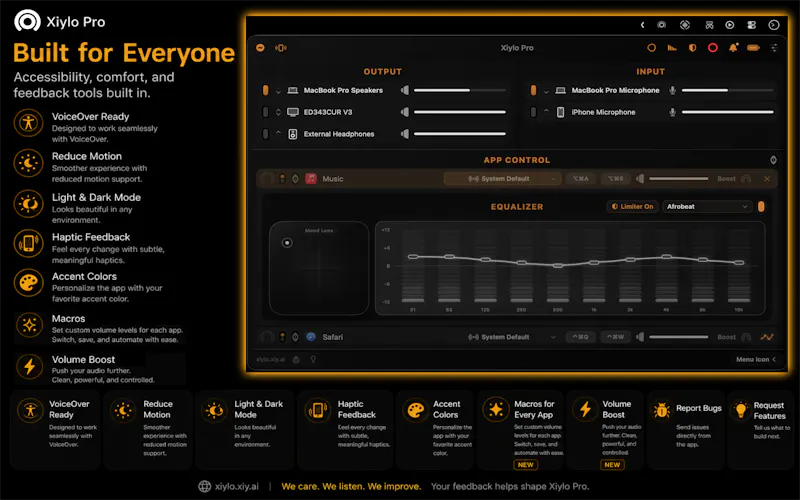Open the level bars icon in Xiylo header
The width and height of the screenshot is (800, 500).
click(x=672, y=47)
